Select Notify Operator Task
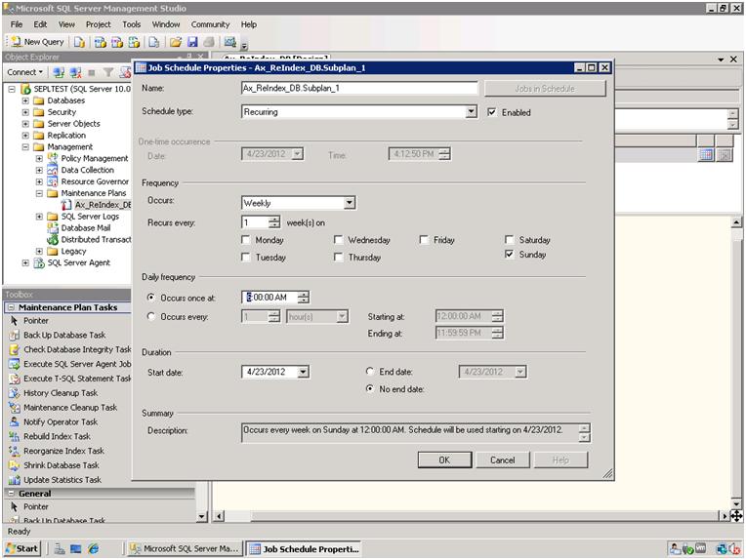The width and height of the screenshot is (746, 560). tap(61, 421)
